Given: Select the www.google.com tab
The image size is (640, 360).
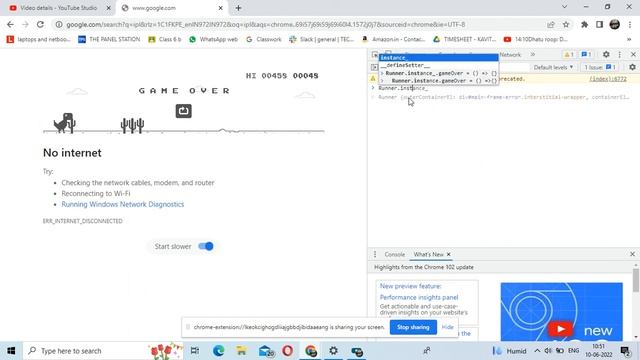Looking at the screenshot, I should [x=171, y=8].
